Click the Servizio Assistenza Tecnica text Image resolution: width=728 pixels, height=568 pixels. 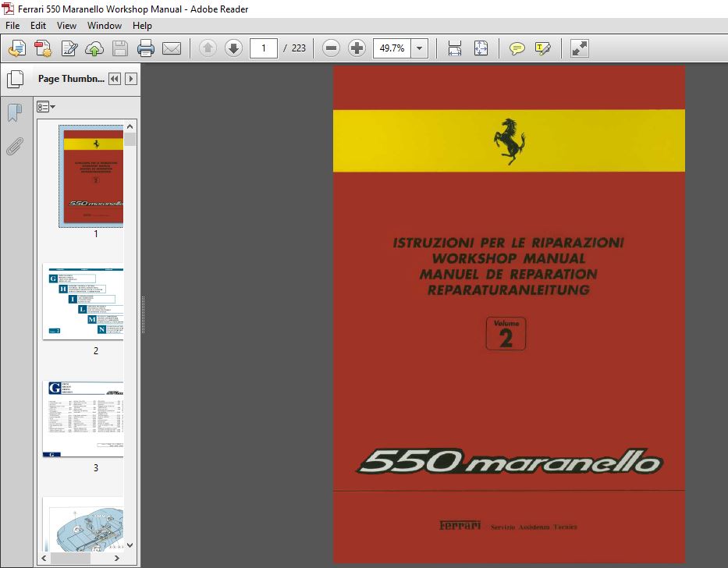coord(534,527)
